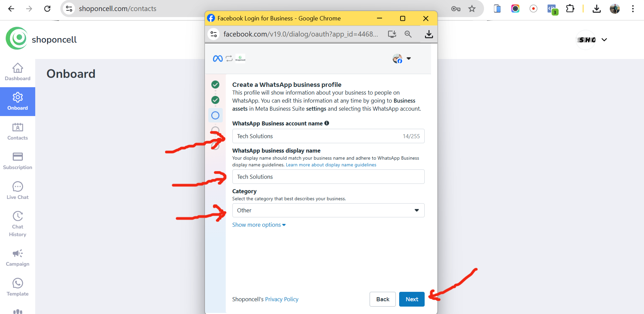Open the Category dropdown showing Other

(328, 210)
